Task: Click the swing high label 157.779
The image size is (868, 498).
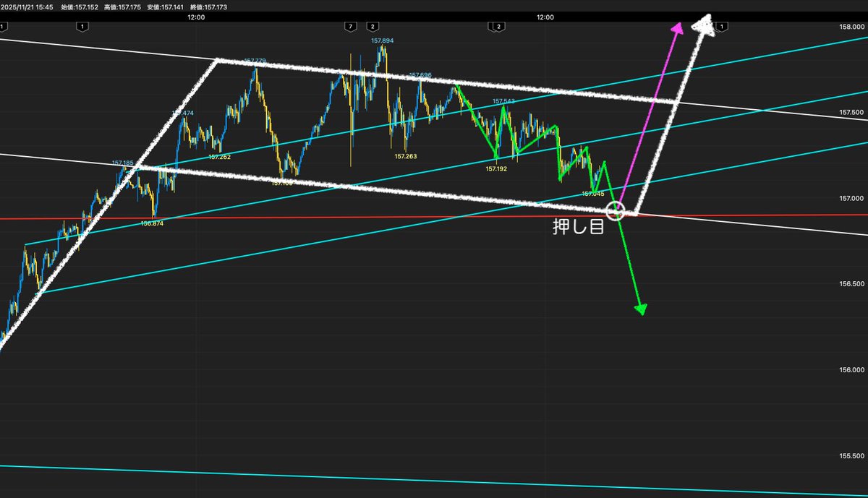Action: (255, 61)
